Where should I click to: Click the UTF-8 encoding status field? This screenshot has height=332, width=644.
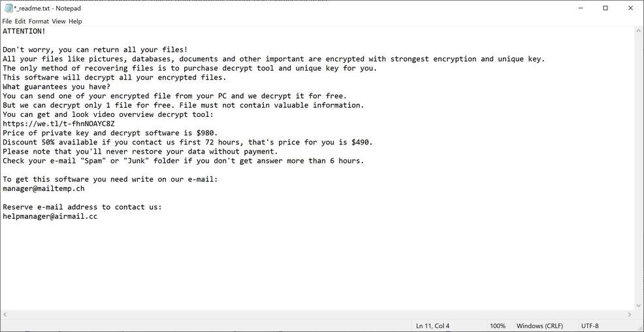(590, 325)
